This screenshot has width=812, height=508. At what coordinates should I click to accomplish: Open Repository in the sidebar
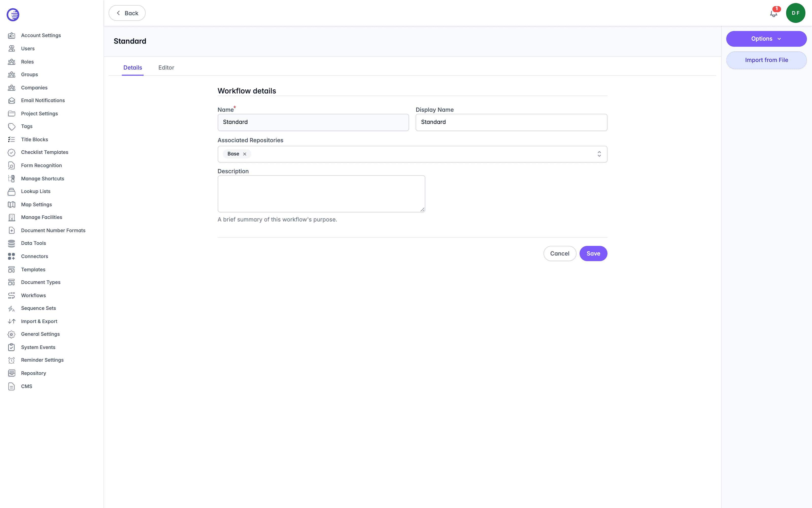click(x=33, y=373)
